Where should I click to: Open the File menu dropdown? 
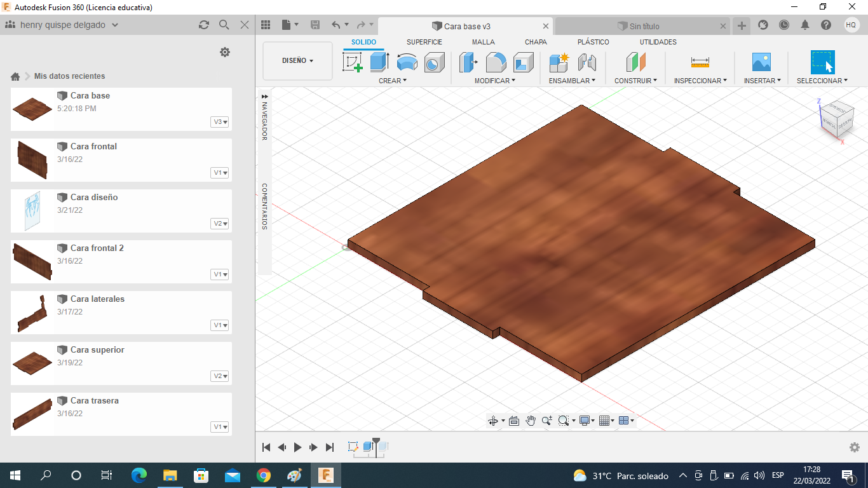click(290, 25)
